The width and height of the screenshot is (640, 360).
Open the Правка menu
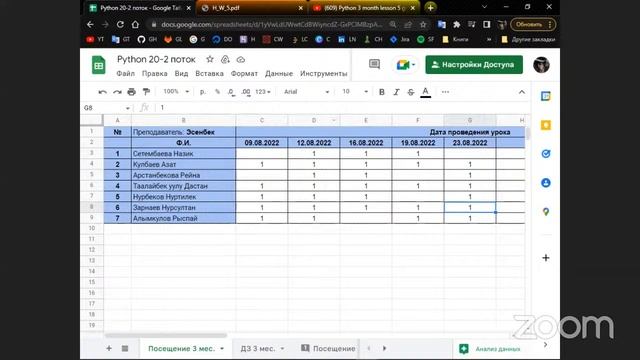pyautogui.click(x=154, y=73)
